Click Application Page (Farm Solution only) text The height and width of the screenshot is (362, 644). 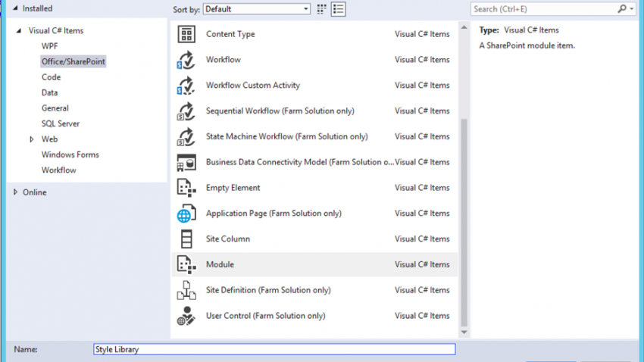[274, 214]
